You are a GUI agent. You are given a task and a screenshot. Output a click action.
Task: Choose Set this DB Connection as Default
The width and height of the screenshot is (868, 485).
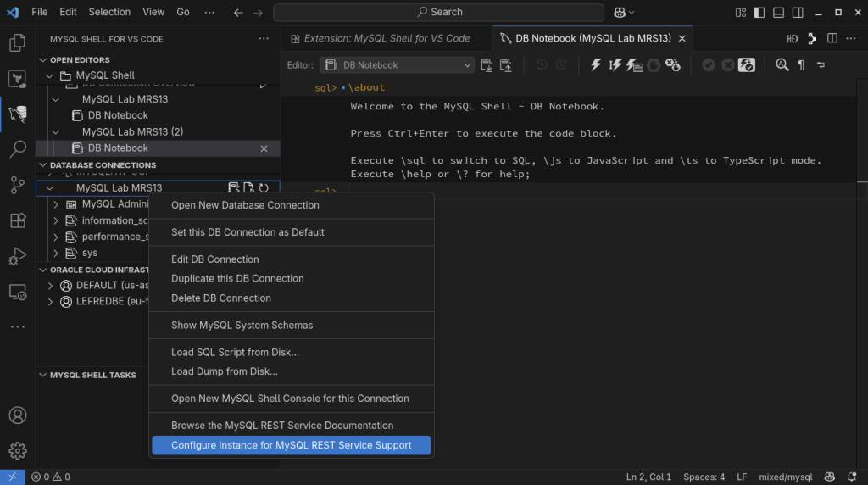click(x=292, y=232)
